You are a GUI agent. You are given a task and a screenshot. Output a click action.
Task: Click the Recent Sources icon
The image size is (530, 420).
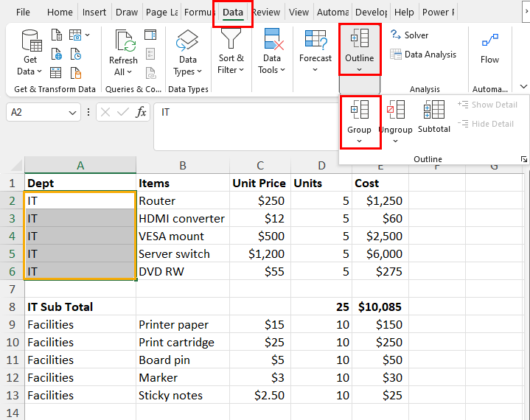(x=76, y=54)
